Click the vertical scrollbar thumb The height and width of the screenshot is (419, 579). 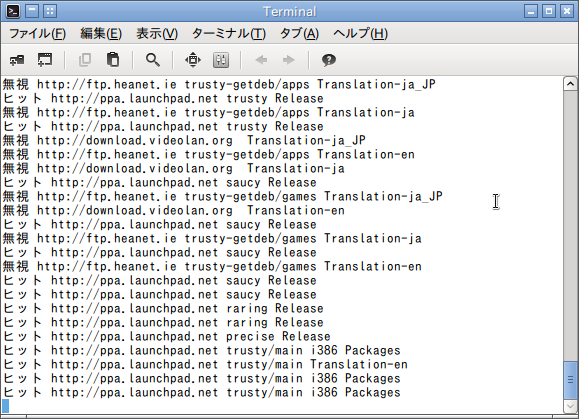point(570,380)
